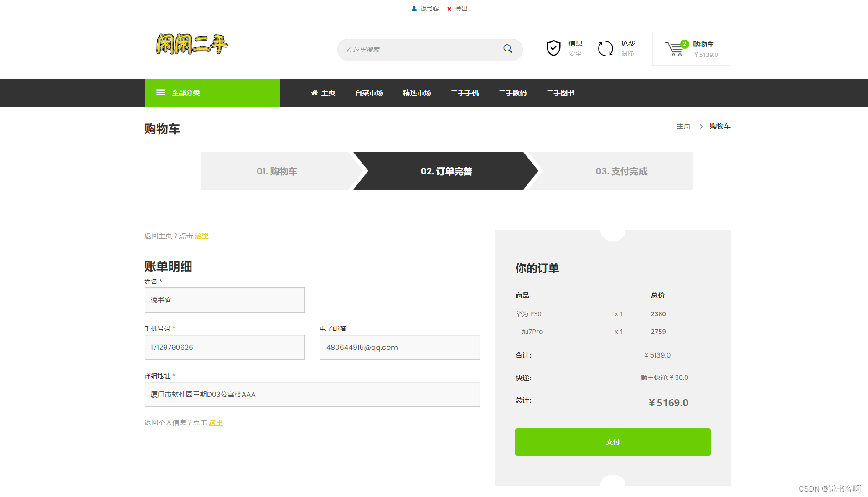The height and width of the screenshot is (497, 868).
Task: Click 这里 link to return to personal info
Action: (x=216, y=423)
